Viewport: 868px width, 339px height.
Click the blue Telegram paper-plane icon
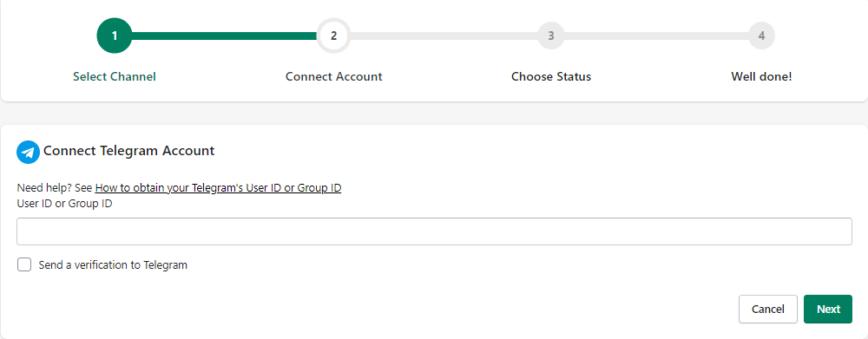click(x=29, y=152)
